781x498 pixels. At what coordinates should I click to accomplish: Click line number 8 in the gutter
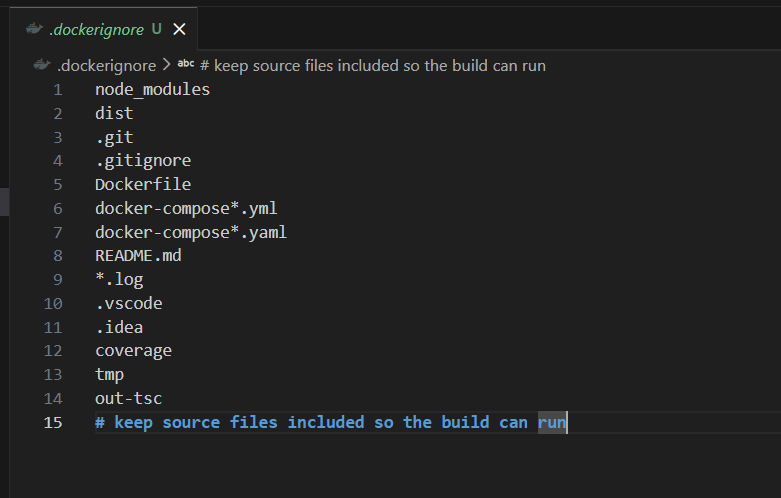pyautogui.click(x=57, y=255)
